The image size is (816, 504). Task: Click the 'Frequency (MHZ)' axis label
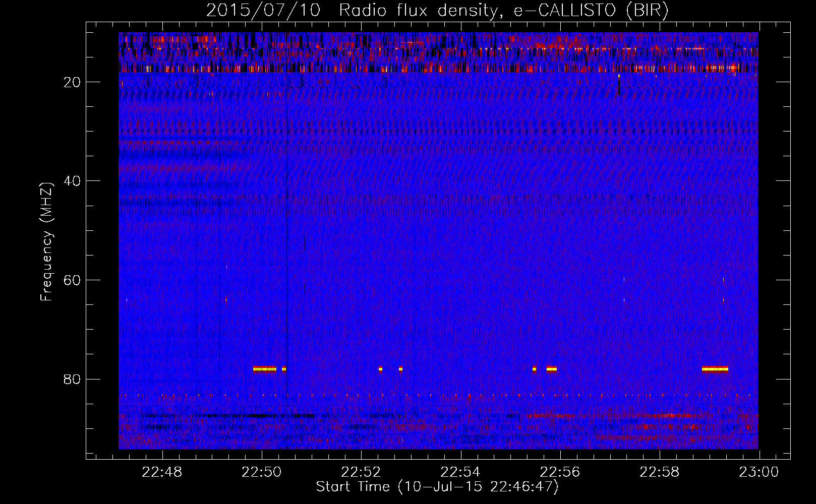46,242
